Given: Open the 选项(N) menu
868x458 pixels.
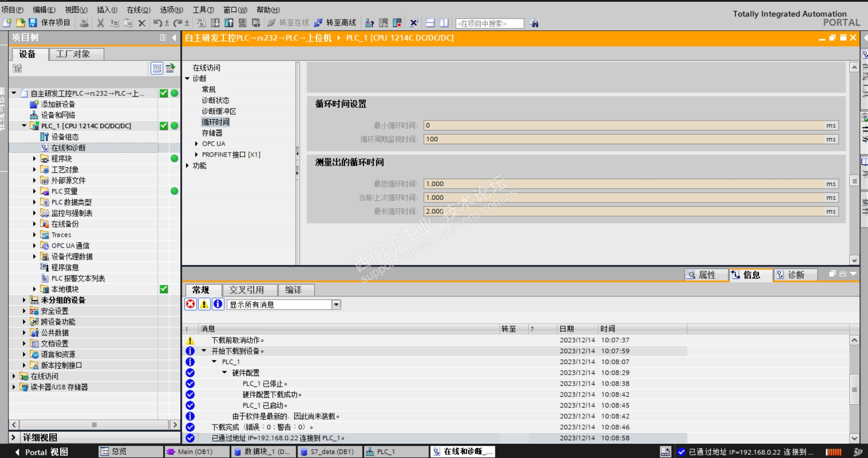Looking at the screenshot, I should tap(171, 10).
